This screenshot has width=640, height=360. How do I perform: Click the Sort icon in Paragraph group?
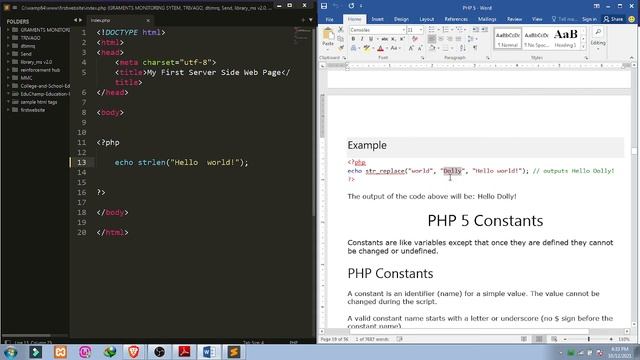[x=463, y=48]
